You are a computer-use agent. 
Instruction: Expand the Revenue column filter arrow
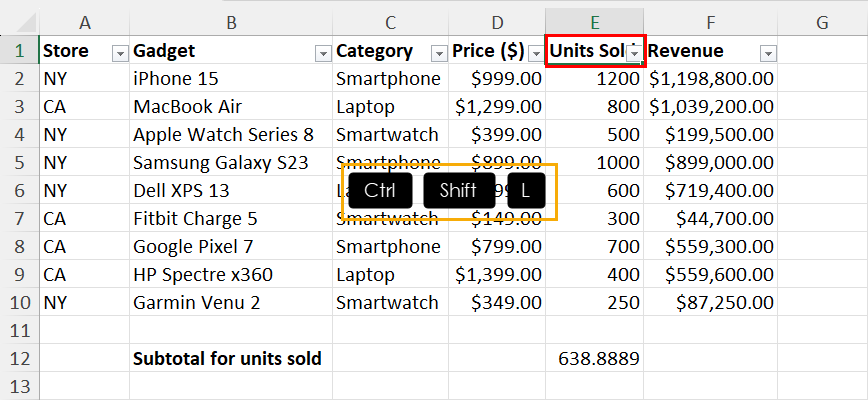(x=768, y=53)
